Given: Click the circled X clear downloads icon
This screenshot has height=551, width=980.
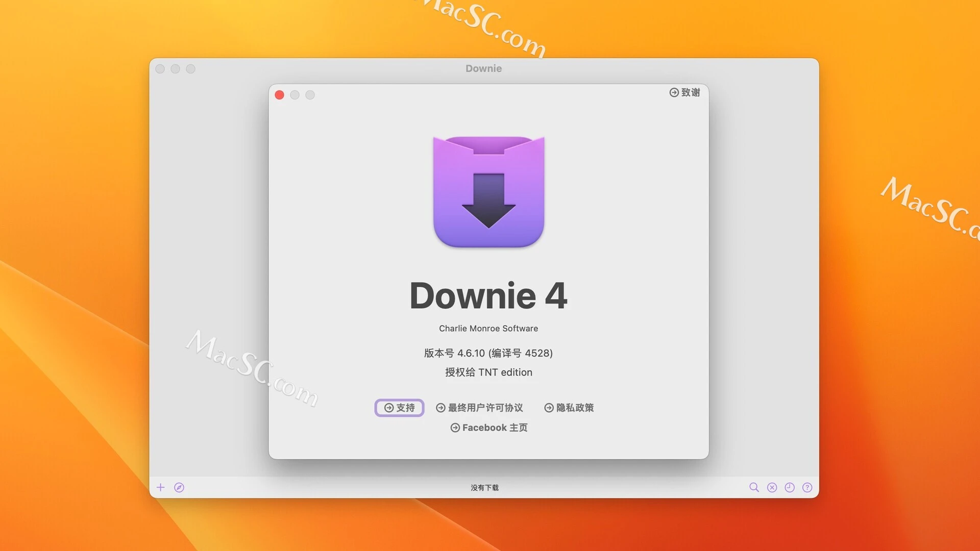Looking at the screenshot, I should tap(772, 487).
